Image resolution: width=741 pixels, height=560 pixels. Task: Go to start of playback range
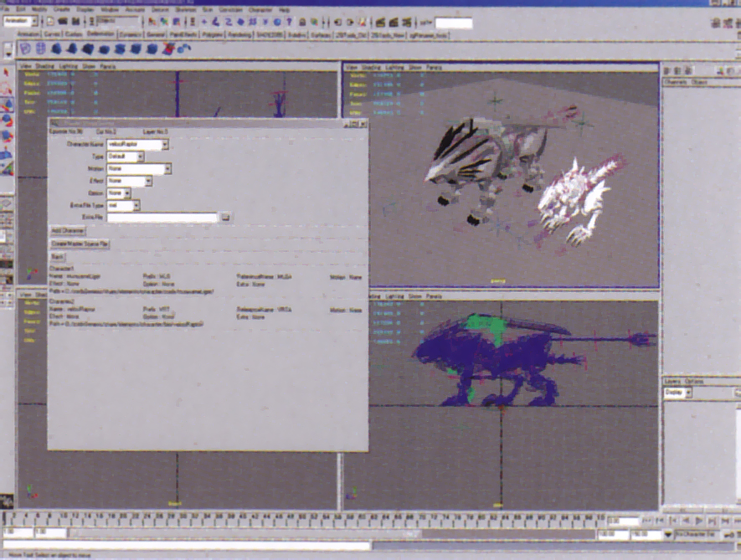pos(647,521)
